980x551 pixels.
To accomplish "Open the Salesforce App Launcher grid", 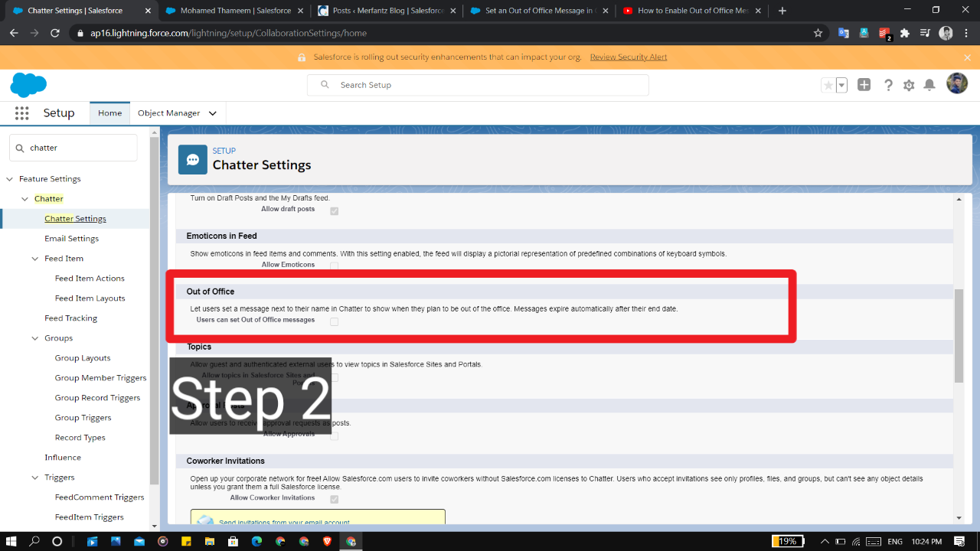I will (21, 113).
